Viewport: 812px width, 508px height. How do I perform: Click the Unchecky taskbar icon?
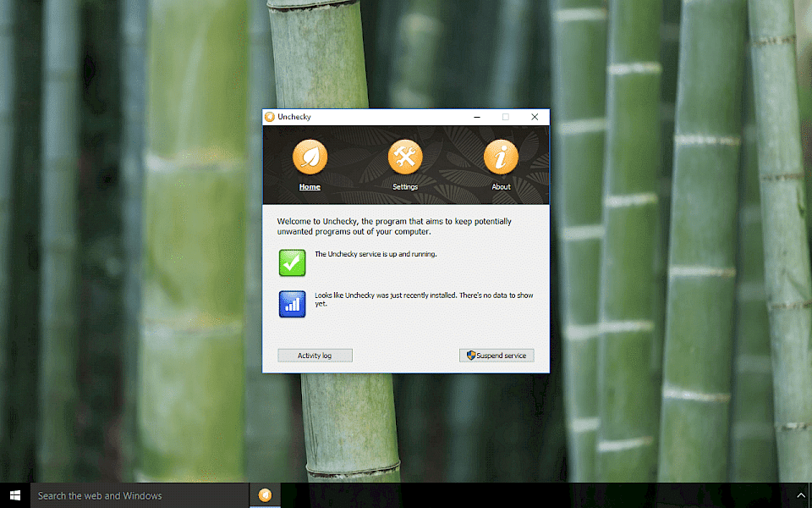[x=265, y=495]
